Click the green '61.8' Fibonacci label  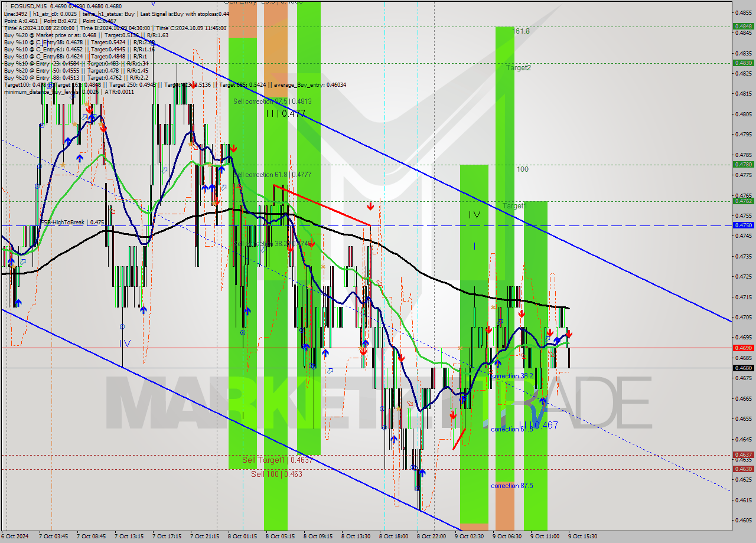(522, 31)
